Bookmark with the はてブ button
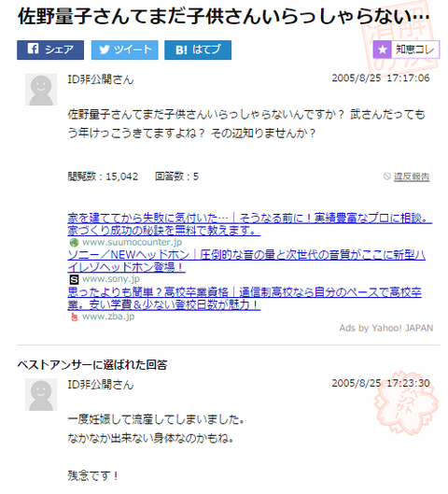Image resolution: width=448 pixels, height=494 pixels. pyautogui.click(x=198, y=49)
